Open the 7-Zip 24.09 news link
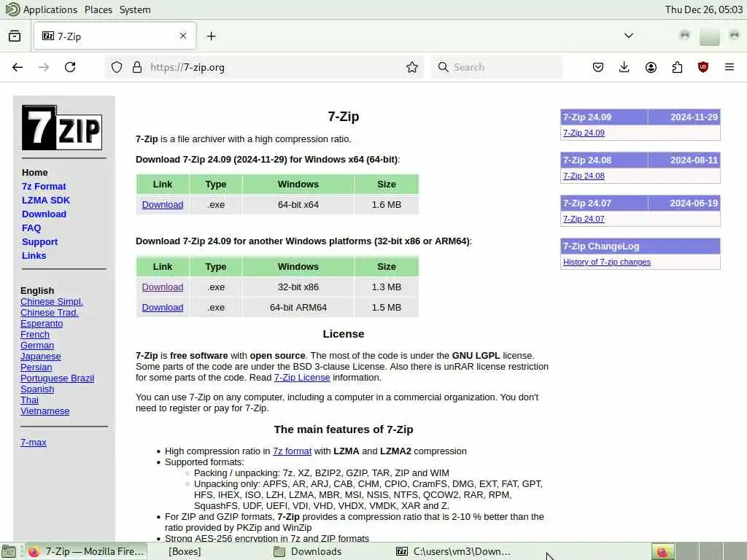 [x=584, y=133]
